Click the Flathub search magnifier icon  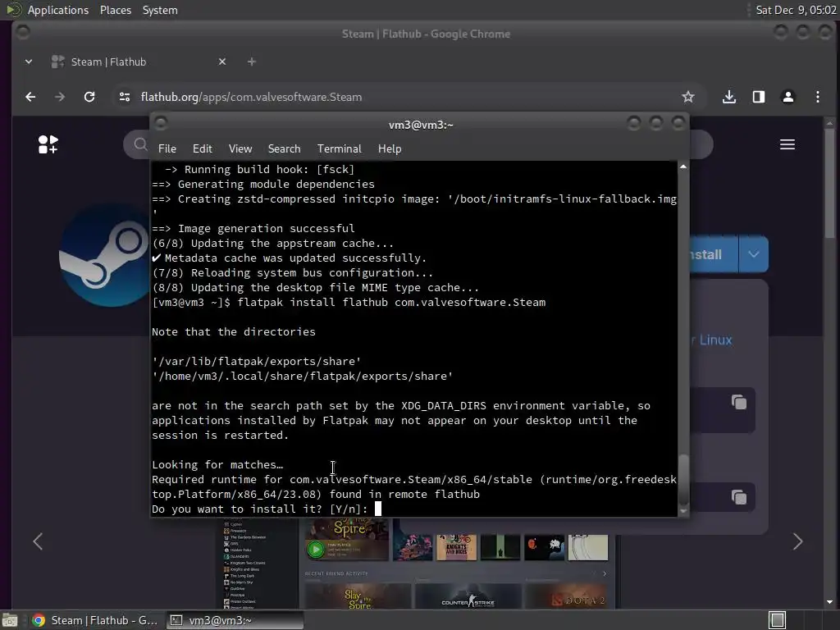(140, 144)
